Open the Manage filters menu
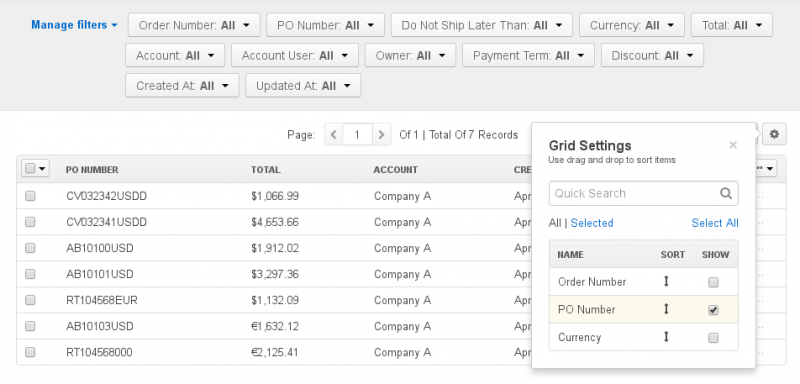The height and width of the screenshot is (384, 800). click(x=74, y=25)
